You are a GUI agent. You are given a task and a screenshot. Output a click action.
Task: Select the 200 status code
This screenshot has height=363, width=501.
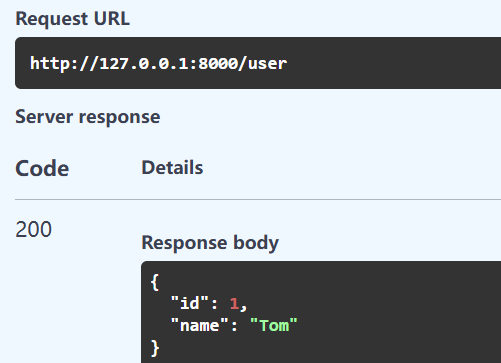33,229
